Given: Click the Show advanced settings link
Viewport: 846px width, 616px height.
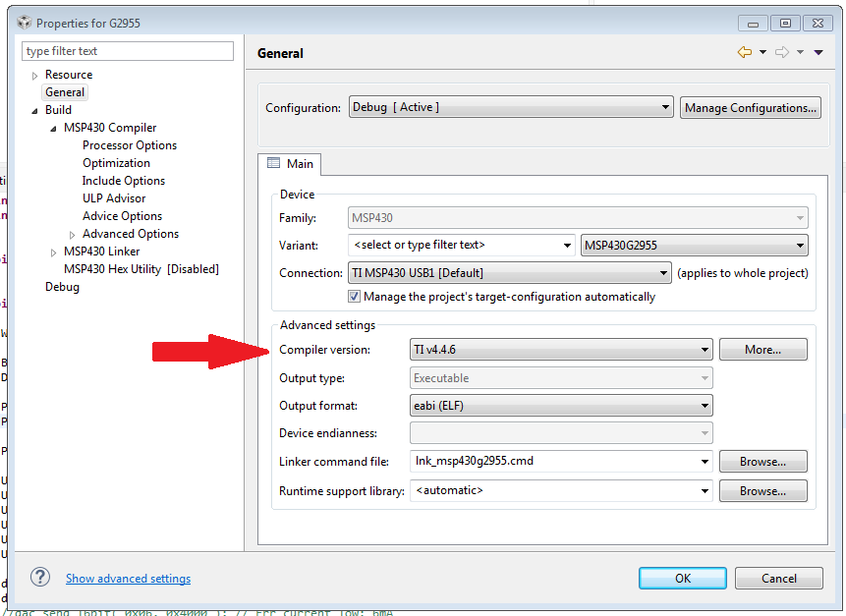Looking at the screenshot, I should pos(128,578).
